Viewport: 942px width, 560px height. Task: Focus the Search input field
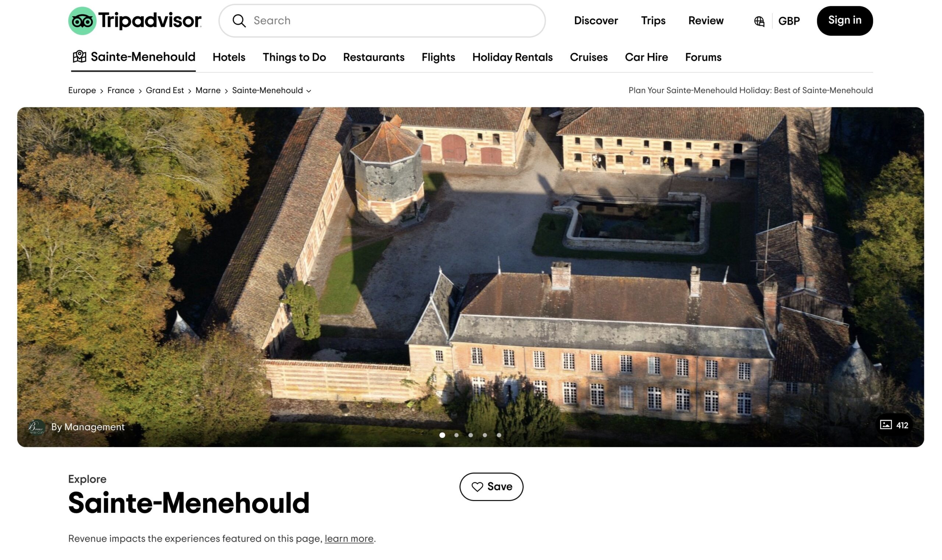(382, 21)
